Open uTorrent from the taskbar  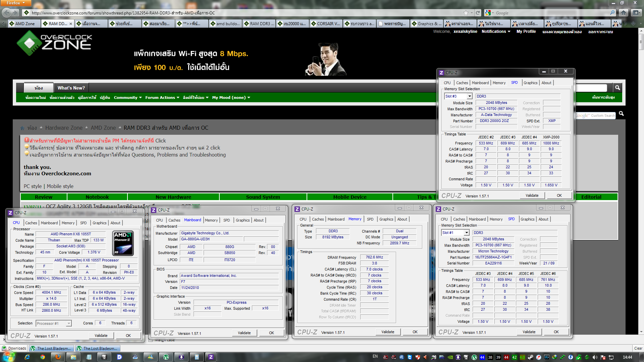166,357
